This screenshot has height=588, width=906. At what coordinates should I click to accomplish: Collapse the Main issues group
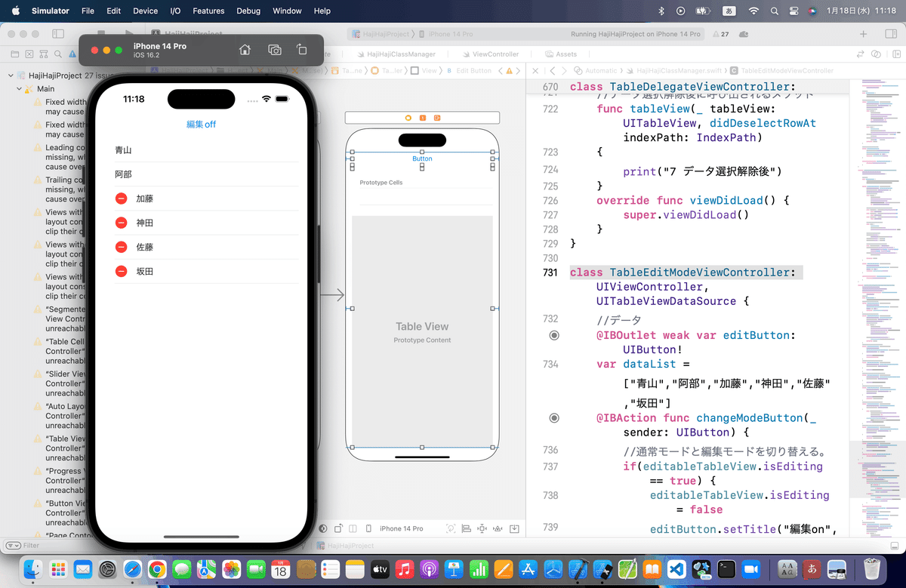click(x=19, y=89)
